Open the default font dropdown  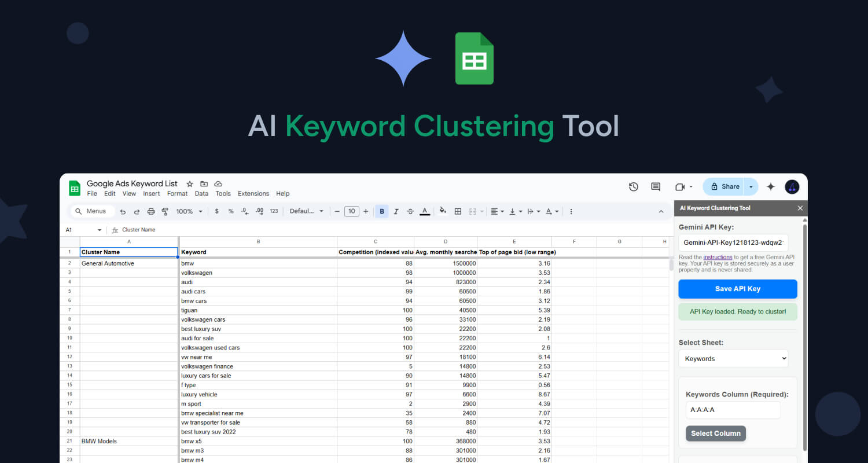[x=306, y=212]
